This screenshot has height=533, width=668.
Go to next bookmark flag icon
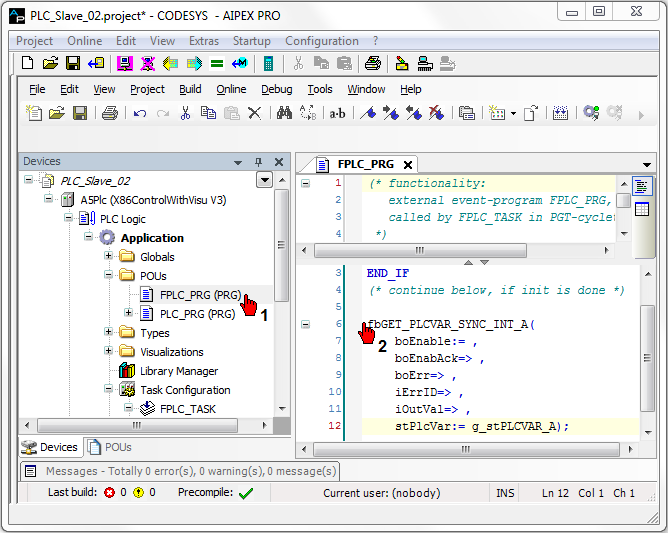(391, 113)
